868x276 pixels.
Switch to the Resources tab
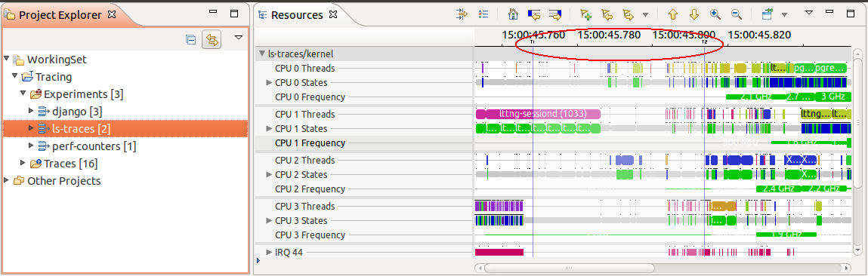[x=297, y=15]
